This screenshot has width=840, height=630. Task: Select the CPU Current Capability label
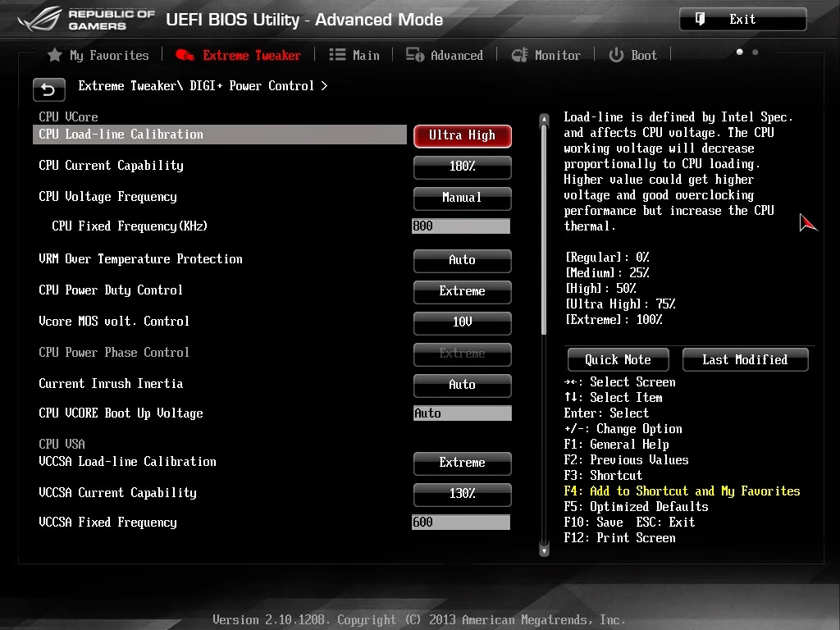[111, 166]
